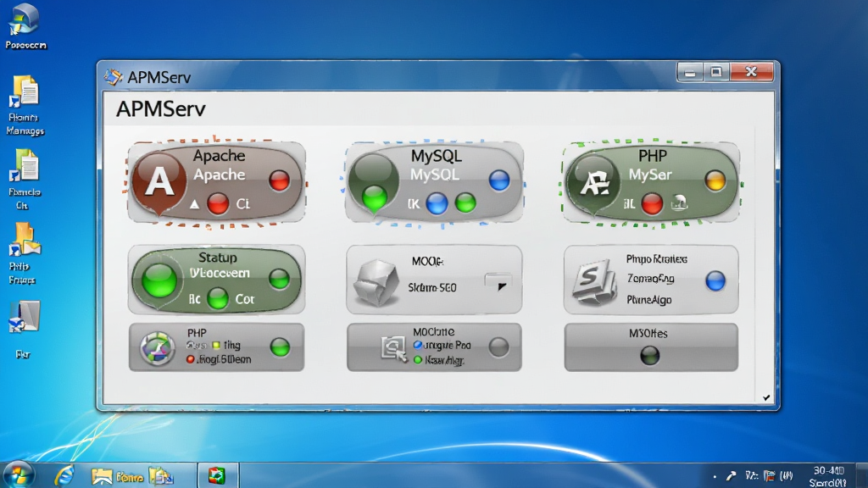Click the "PhneAlgo" text entry
Viewport: 868px width, 488px height.
tap(648, 300)
